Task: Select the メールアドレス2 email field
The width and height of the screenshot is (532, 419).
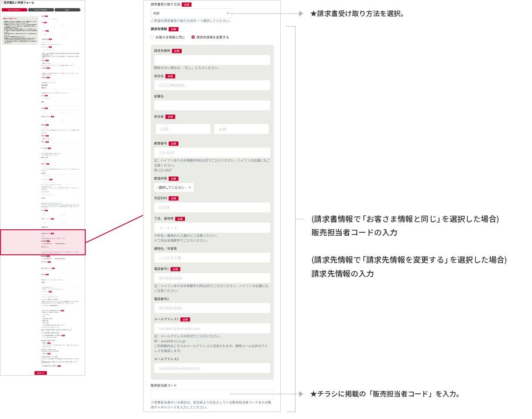Action: tap(212, 368)
